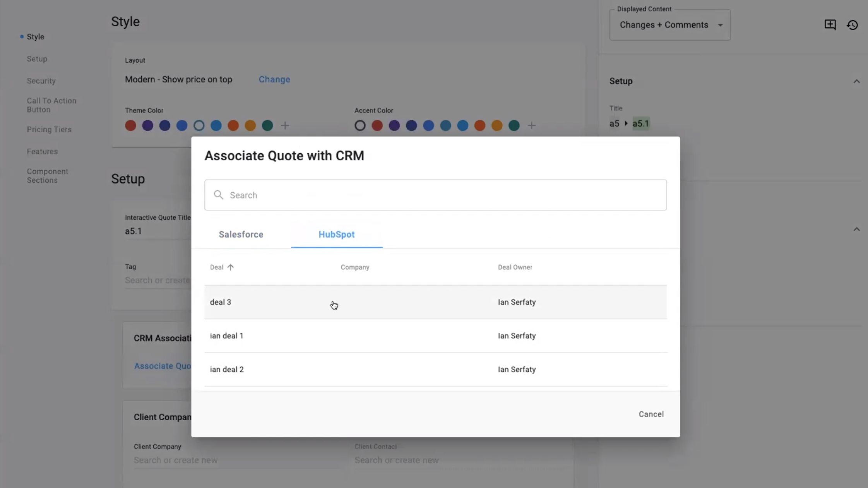Screen dimensions: 868x488
Task: Click the Tag search field
Action: 158,280
